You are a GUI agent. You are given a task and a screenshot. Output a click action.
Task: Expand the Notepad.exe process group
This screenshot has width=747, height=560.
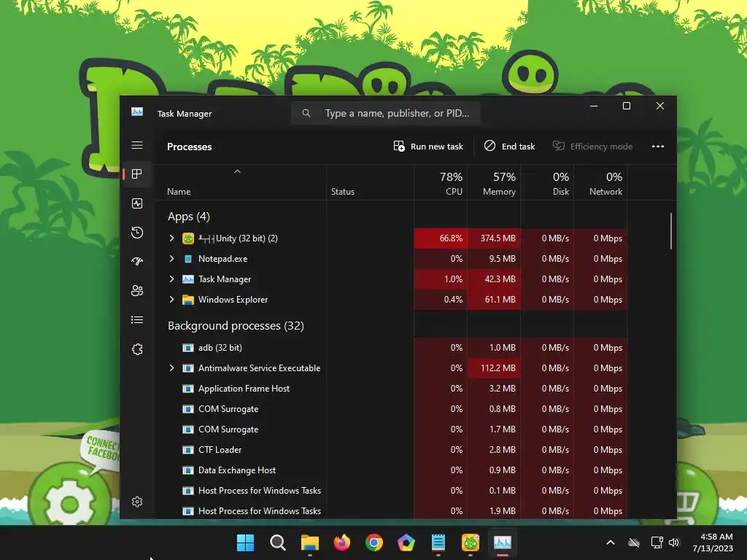171,259
